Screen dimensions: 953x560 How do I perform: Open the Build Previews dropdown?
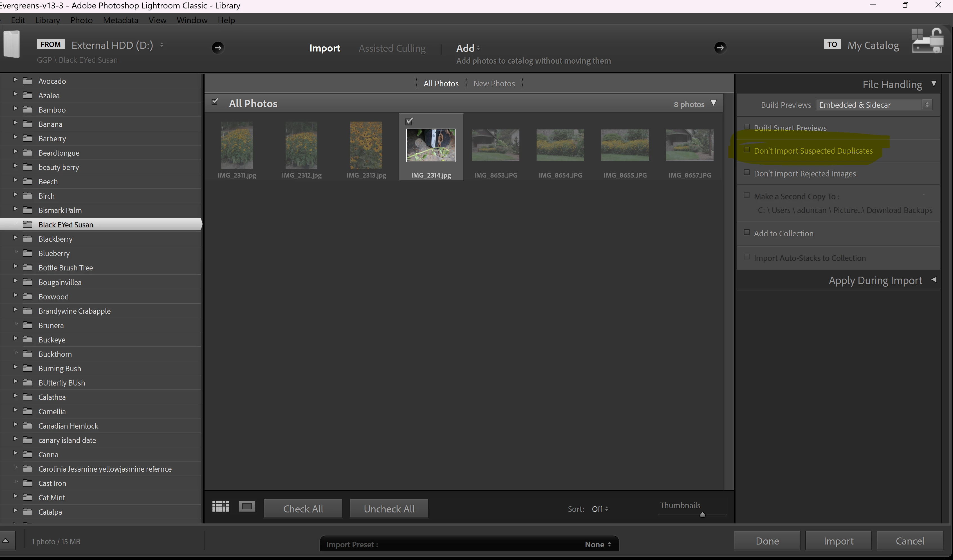coord(874,105)
